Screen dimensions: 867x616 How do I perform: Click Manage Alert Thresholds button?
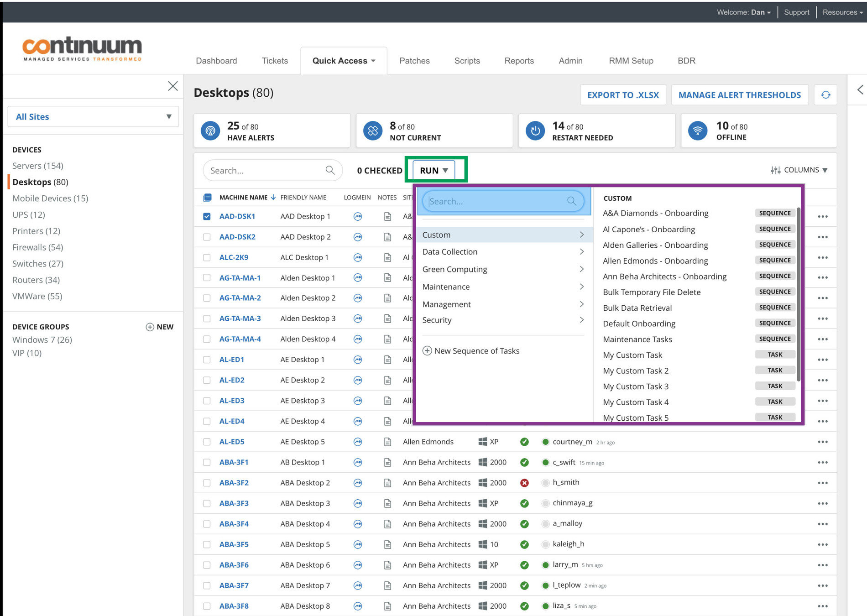[740, 95]
